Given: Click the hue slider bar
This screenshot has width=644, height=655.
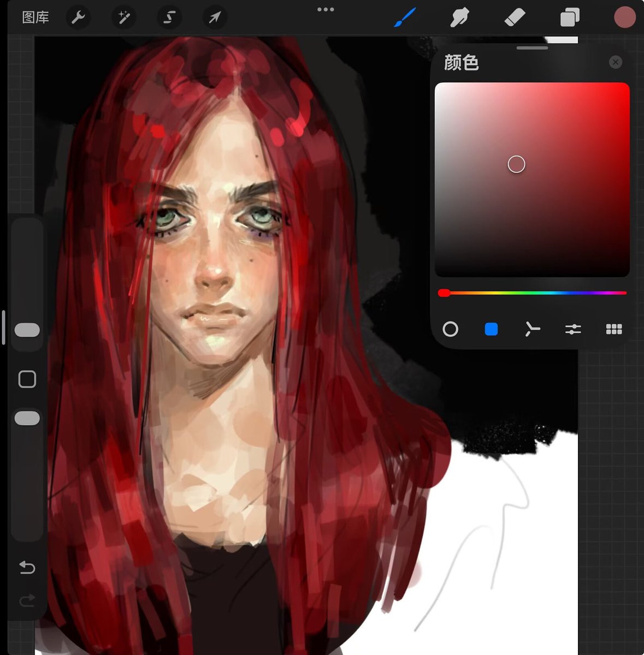Looking at the screenshot, I should coord(532,293).
